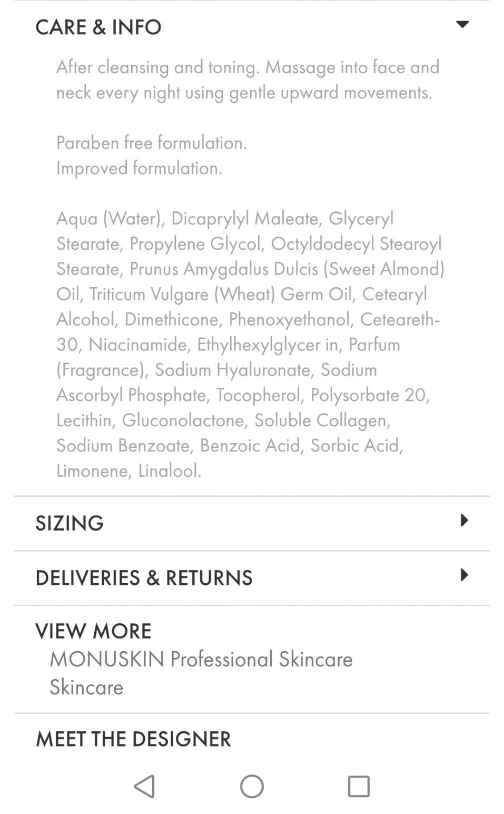Tap the 'Paraben free formulation.' line
Image resolution: width=504 pixels, height=814 pixels.
click(152, 142)
